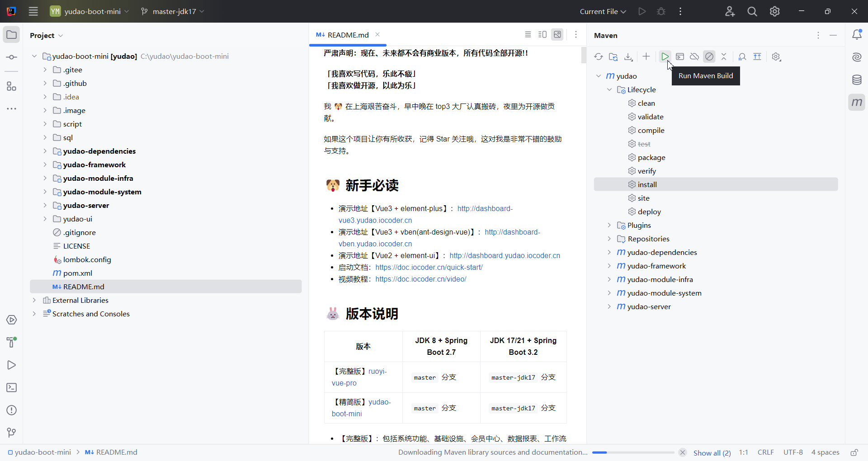
Task: Select install lifecycle goal
Action: click(x=716, y=184)
